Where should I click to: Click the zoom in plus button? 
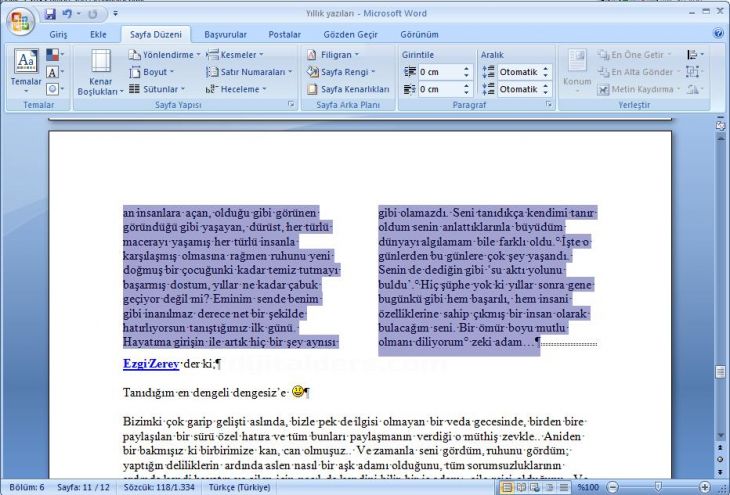click(705, 488)
